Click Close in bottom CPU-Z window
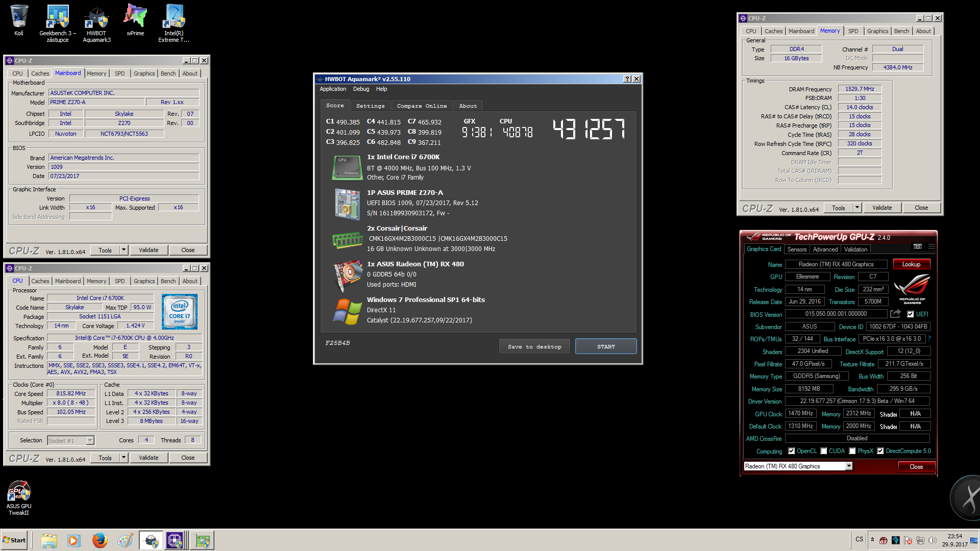 click(188, 458)
